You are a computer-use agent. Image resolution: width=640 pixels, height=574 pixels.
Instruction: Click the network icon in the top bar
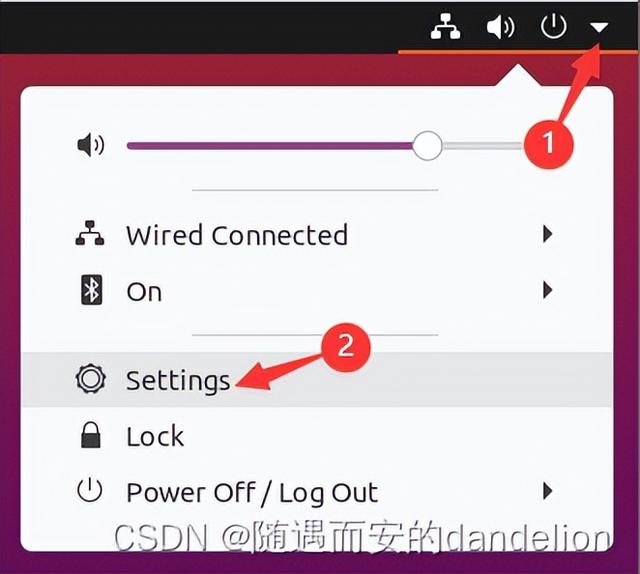coord(445,26)
